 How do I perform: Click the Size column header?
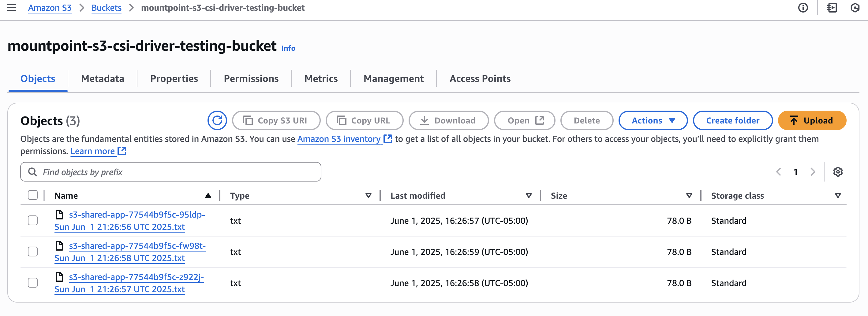tap(559, 196)
